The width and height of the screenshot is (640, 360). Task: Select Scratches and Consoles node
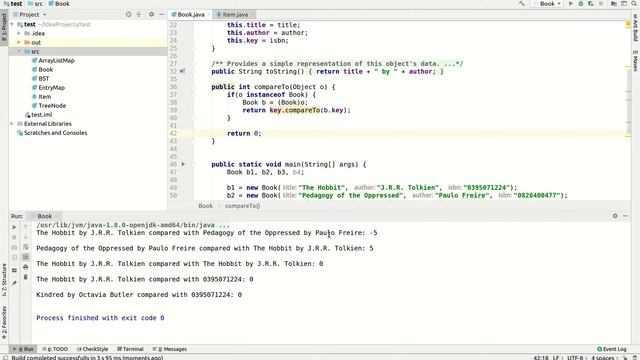pos(52,133)
